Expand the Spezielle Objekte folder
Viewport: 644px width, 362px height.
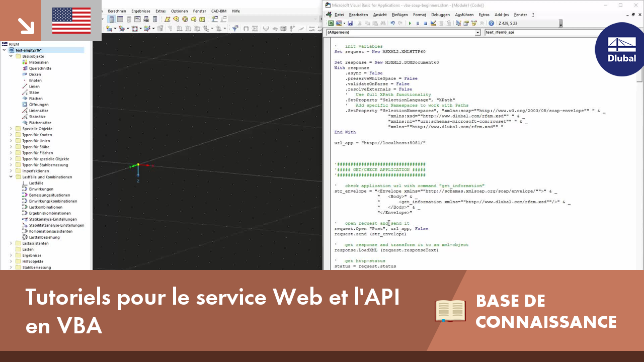click(x=10, y=128)
